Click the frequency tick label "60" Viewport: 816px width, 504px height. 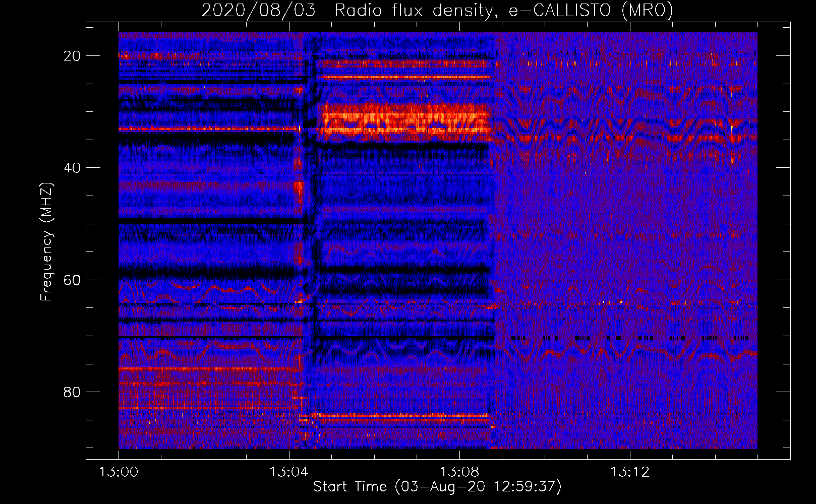pos(72,280)
